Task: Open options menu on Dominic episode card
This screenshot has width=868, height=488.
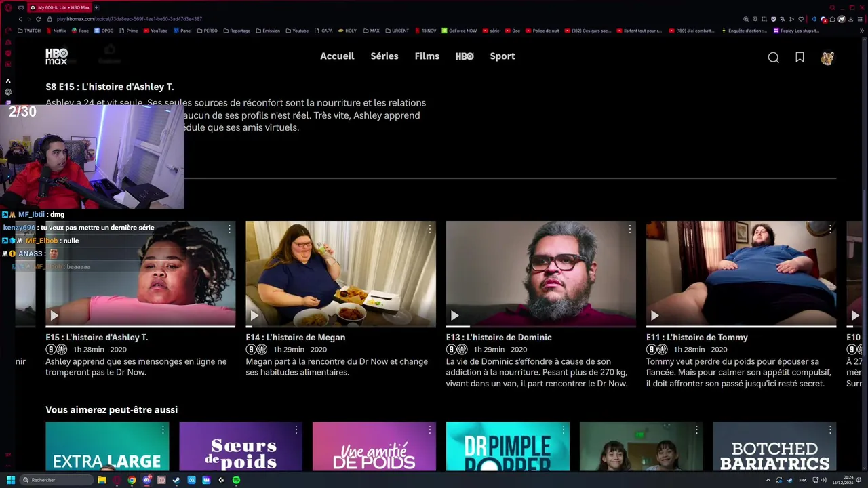Action: tap(629, 229)
